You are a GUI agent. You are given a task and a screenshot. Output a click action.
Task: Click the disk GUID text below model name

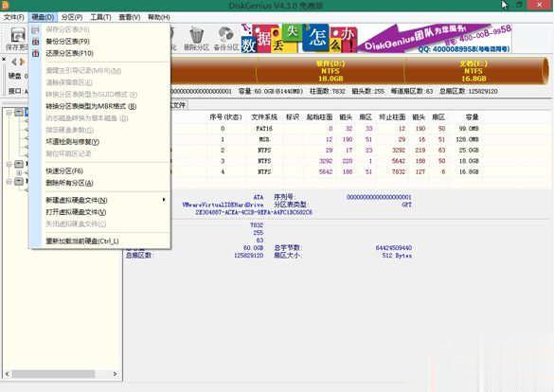coord(254,212)
